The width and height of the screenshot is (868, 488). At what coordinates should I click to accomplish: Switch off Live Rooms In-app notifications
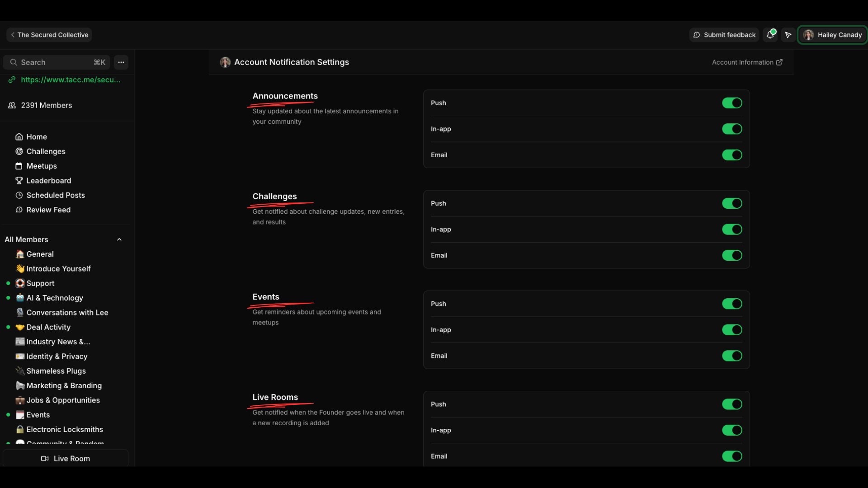pos(732,430)
